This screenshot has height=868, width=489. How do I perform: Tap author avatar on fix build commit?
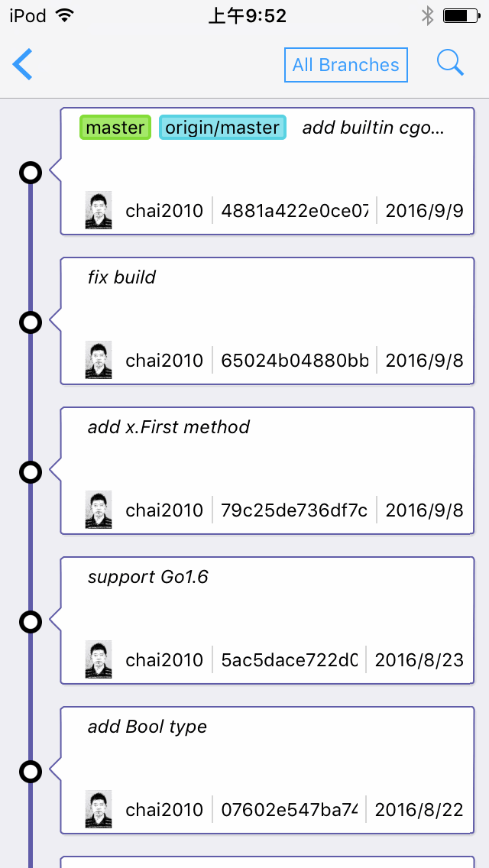[x=99, y=360]
